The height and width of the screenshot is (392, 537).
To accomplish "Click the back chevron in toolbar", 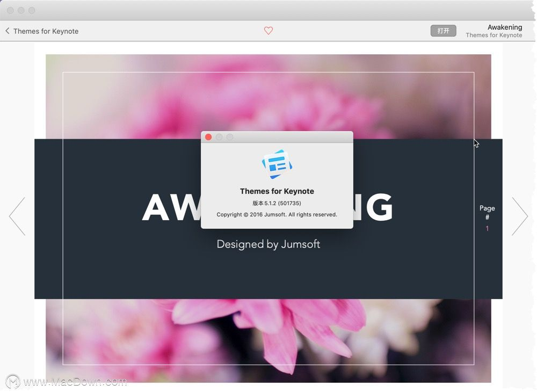I will [x=7, y=31].
